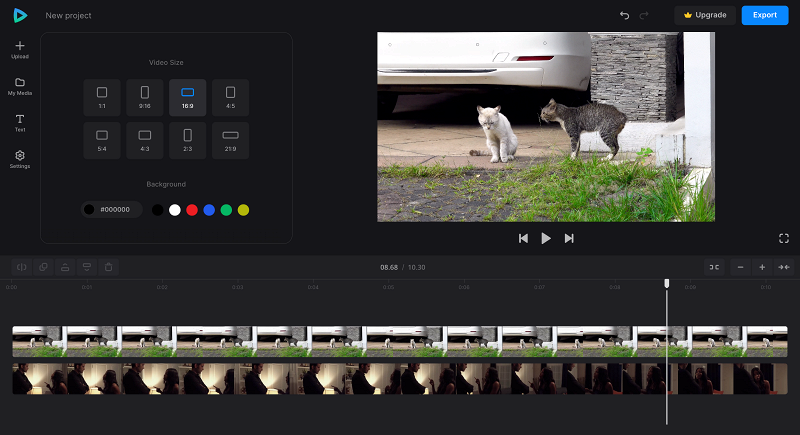Choose the 21:9 video size
Viewport: 800px width, 435px height.
[231, 140]
